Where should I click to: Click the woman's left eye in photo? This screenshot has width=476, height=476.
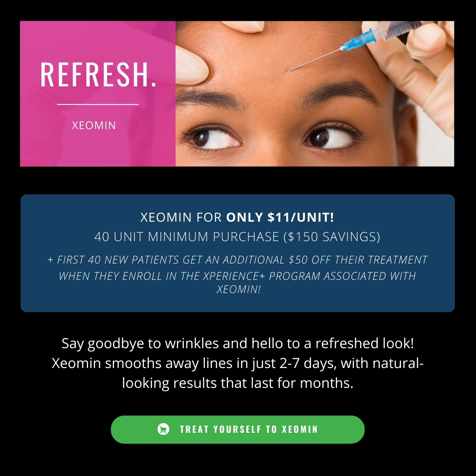(x=212, y=138)
